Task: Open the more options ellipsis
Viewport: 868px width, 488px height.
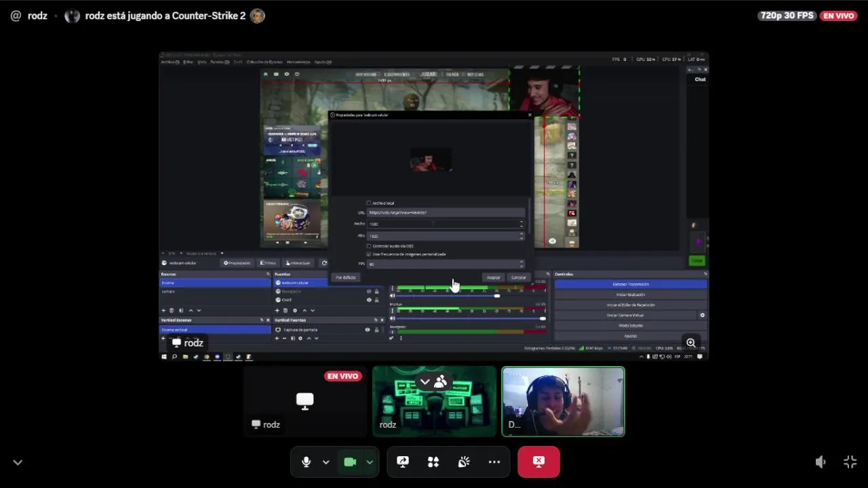Action: [x=494, y=462]
